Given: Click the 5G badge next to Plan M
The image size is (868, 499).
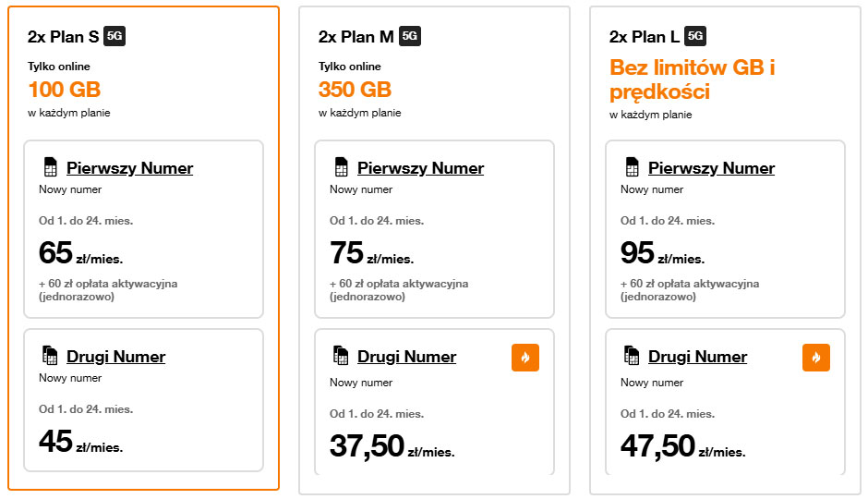Looking at the screenshot, I should (x=411, y=37).
